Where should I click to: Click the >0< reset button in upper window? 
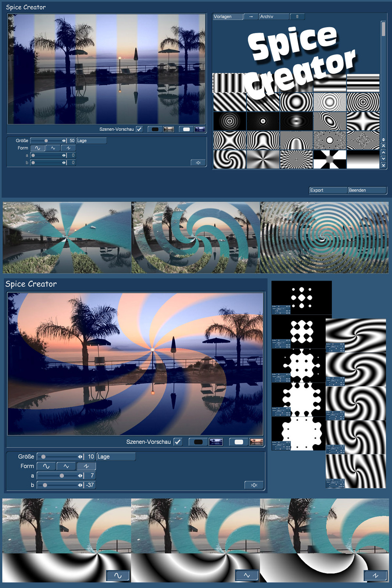click(x=198, y=163)
